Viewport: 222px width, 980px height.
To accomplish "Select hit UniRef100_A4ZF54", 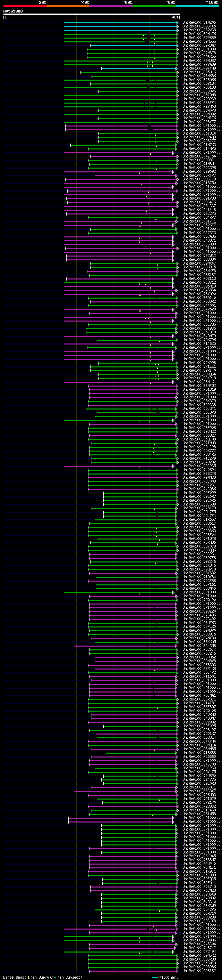I will (x=199, y=156).
